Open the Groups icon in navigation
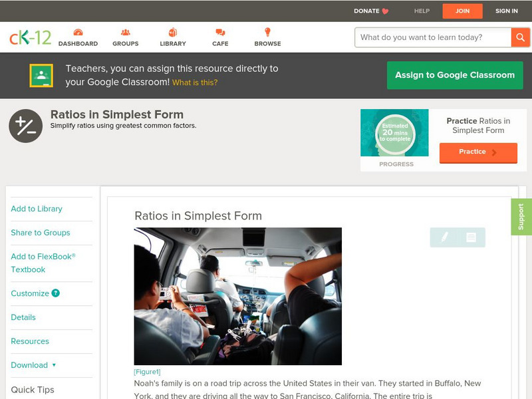This screenshot has height=399, width=532. click(125, 33)
